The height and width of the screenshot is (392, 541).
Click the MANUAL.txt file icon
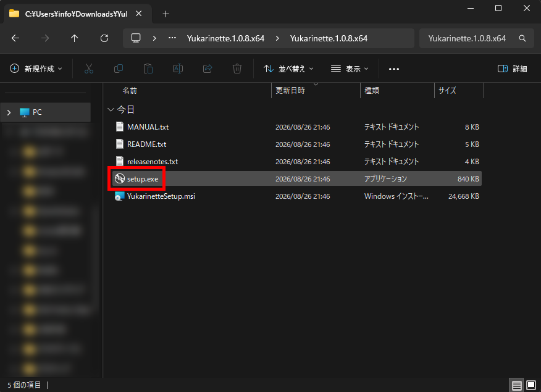(119, 127)
